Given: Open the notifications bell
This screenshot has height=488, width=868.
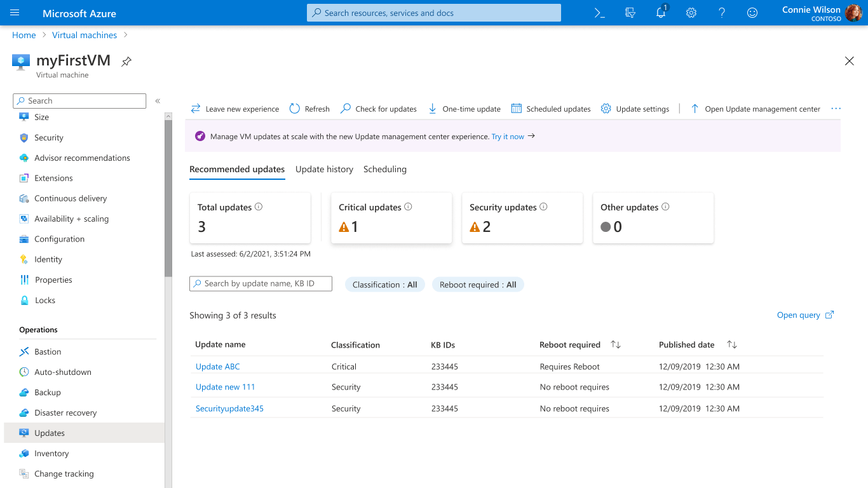Looking at the screenshot, I should [x=661, y=13].
